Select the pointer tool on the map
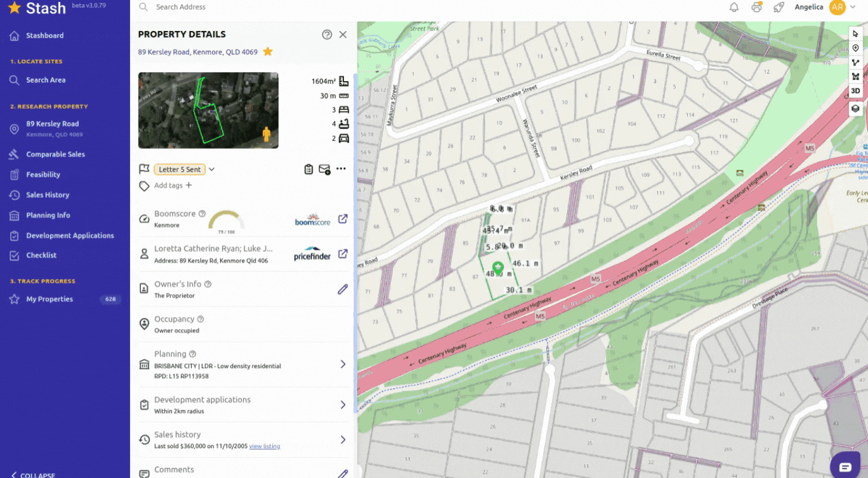 point(855,33)
